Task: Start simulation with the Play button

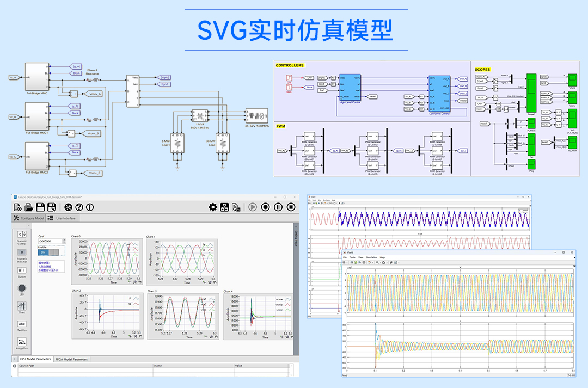Action: tap(253, 207)
